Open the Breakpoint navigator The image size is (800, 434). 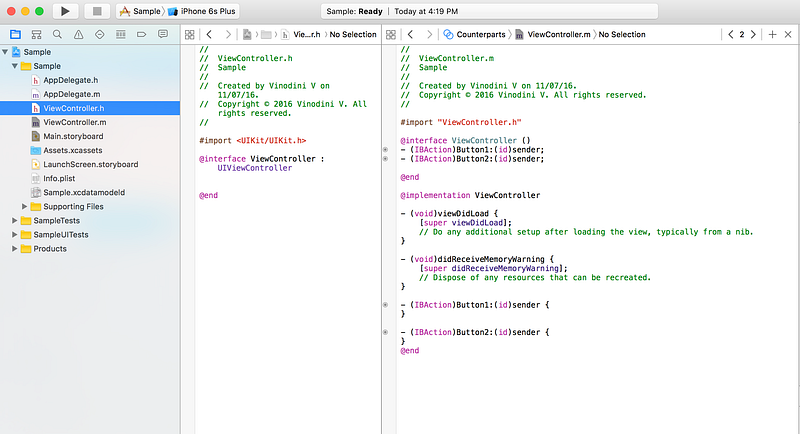[x=141, y=35]
